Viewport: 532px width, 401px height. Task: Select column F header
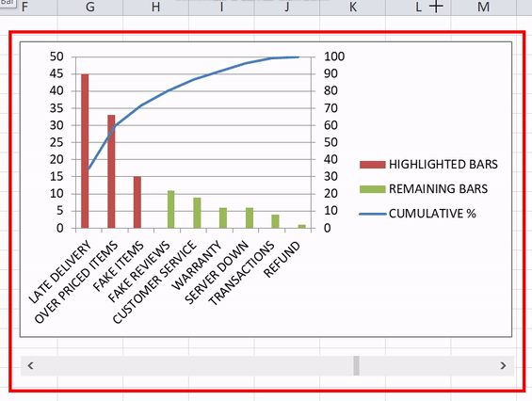[x=29, y=8]
